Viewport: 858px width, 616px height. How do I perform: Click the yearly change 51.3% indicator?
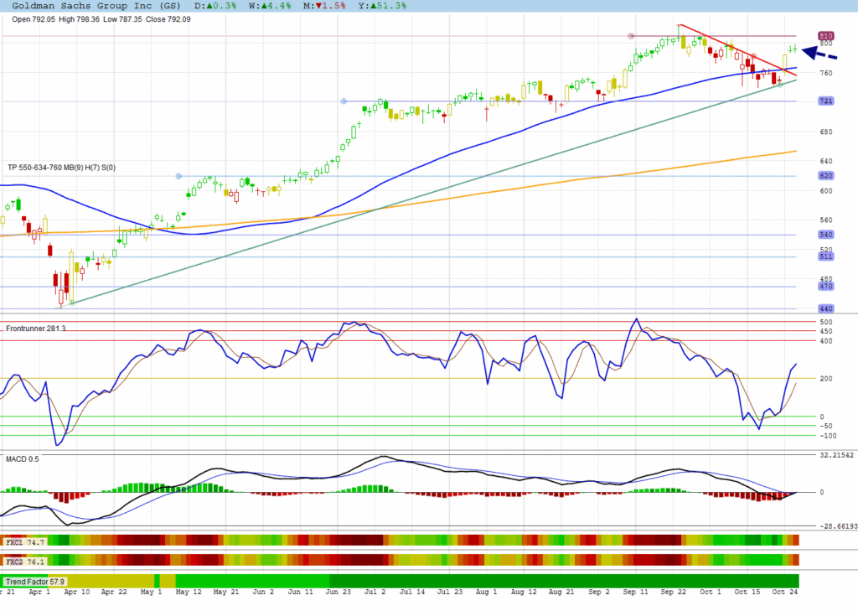390,6
